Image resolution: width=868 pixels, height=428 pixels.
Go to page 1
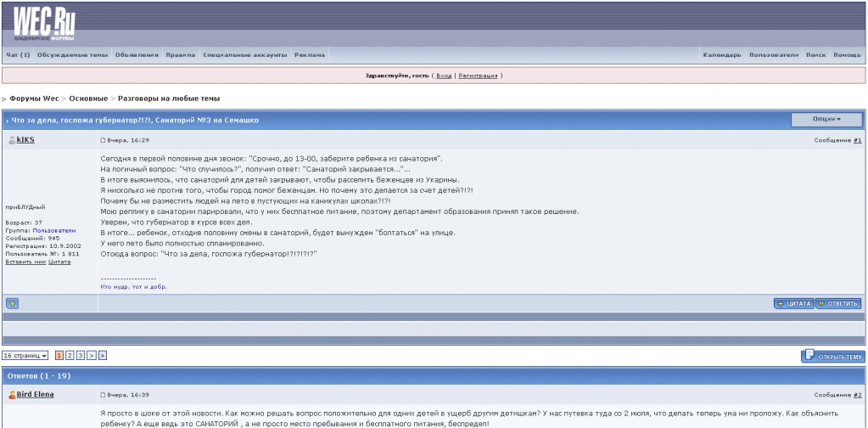click(59, 356)
